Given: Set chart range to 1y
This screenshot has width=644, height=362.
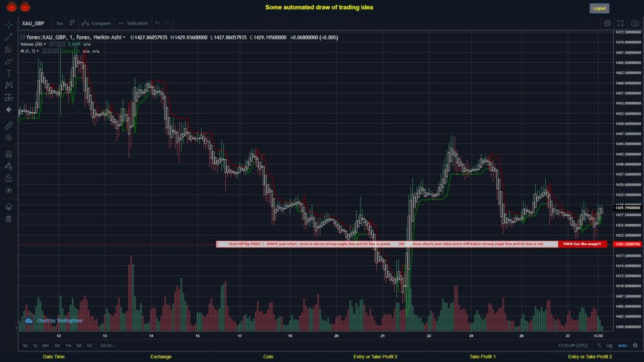Looking at the screenshot, I should (35, 346).
